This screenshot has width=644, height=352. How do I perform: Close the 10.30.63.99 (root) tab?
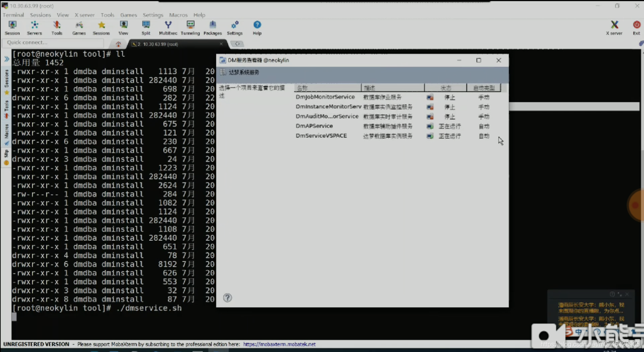[221, 44]
